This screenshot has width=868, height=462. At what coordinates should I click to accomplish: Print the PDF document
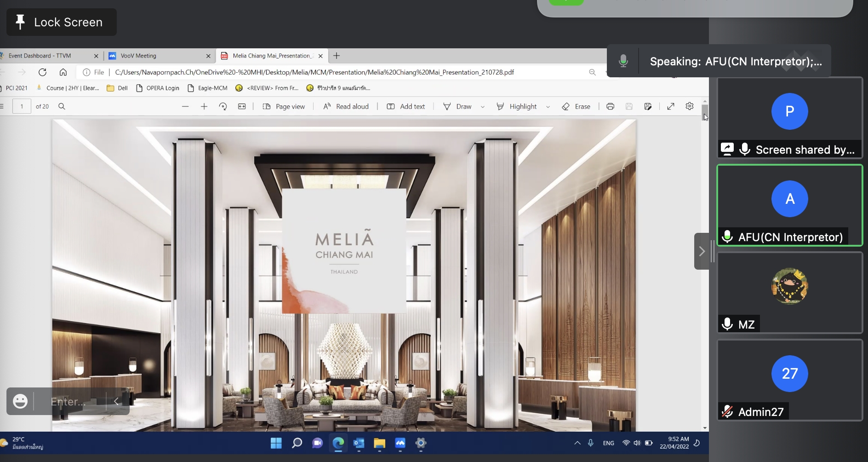tap(611, 106)
